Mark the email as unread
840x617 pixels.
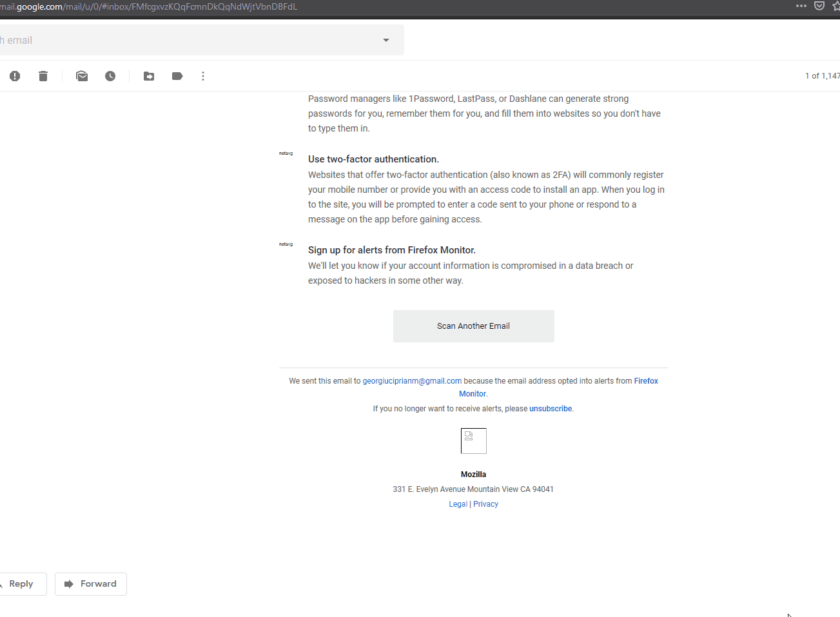point(82,76)
